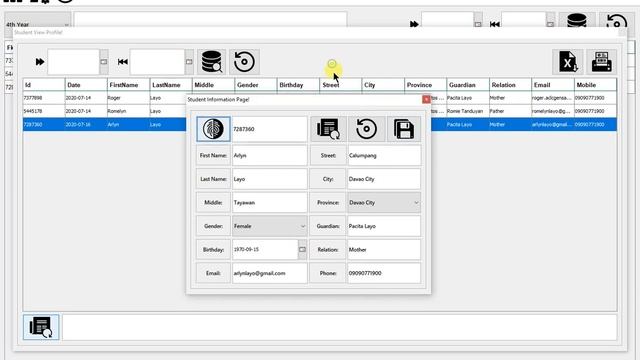The image size is (640, 360).
Task: Click the database search icon in Student View Profile
Action: coord(211,62)
